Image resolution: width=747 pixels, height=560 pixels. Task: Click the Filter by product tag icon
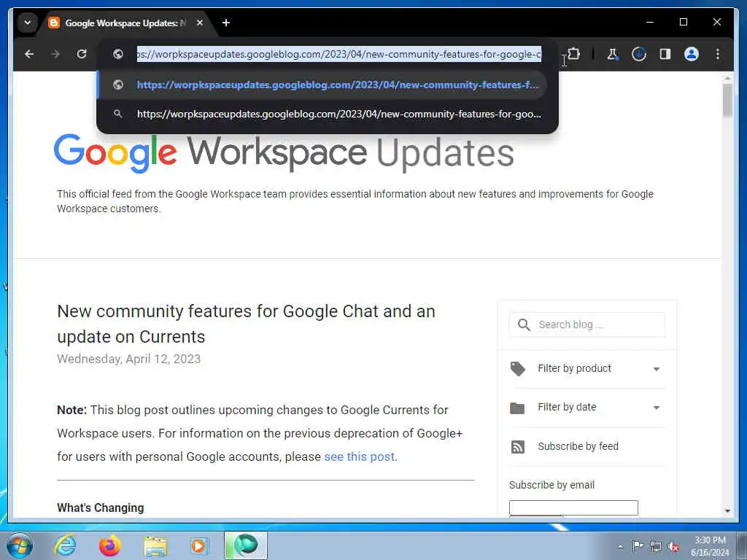click(x=517, y=368)
